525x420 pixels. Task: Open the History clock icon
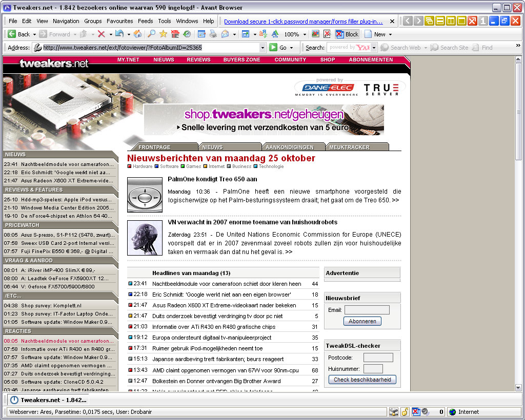coord(187,34)
